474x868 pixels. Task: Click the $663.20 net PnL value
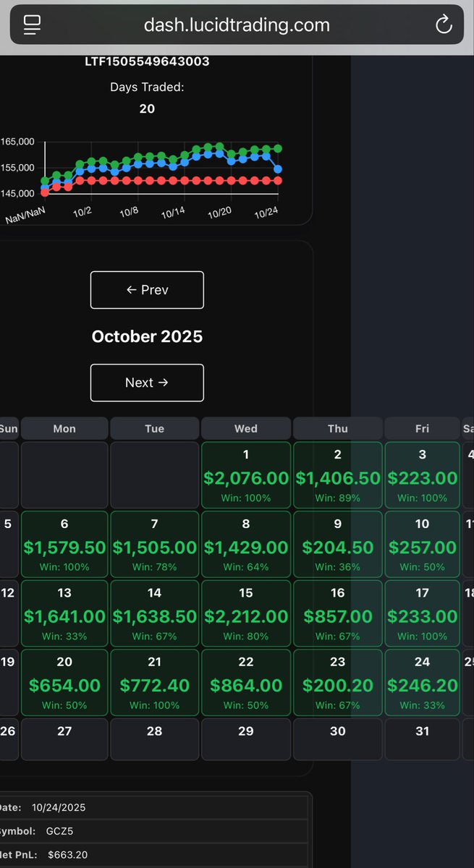tap(68, 855)
